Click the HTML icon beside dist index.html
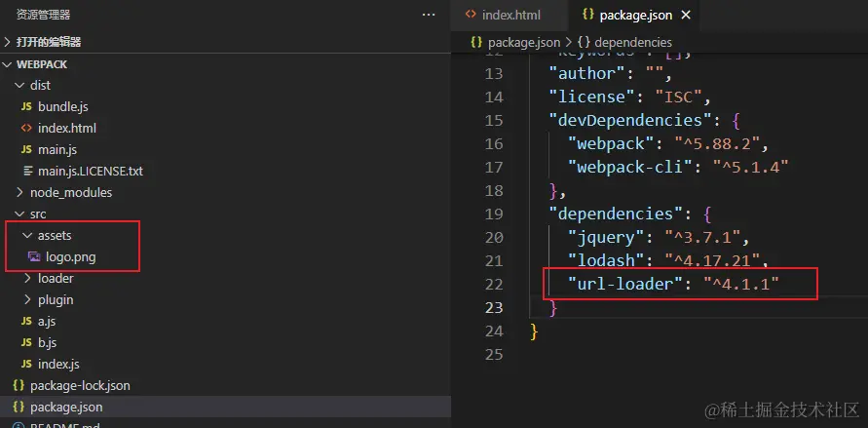The height and width of the screenshot is (428, 868). (x=26, y=128)
